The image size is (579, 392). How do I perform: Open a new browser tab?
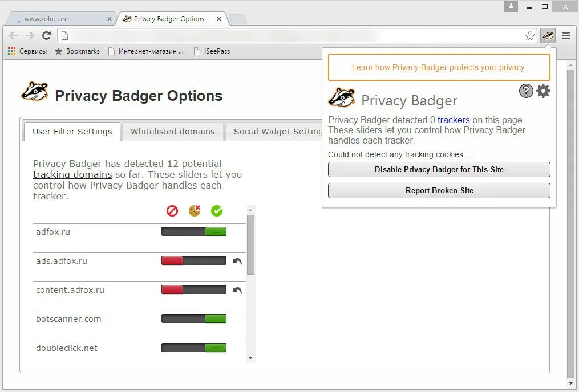pos(238,19)
